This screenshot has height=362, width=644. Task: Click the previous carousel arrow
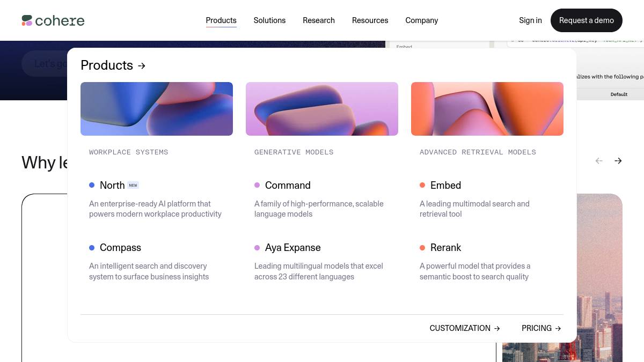[599, 161]
